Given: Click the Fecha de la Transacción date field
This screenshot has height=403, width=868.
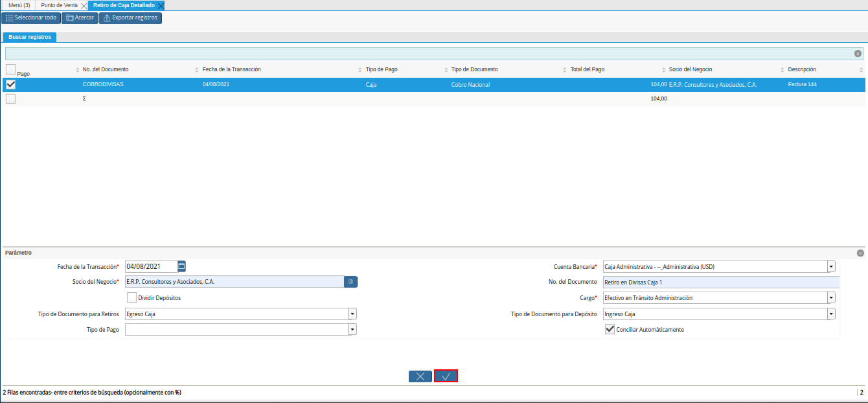Looking at the screenshot, I should (151, 266).
